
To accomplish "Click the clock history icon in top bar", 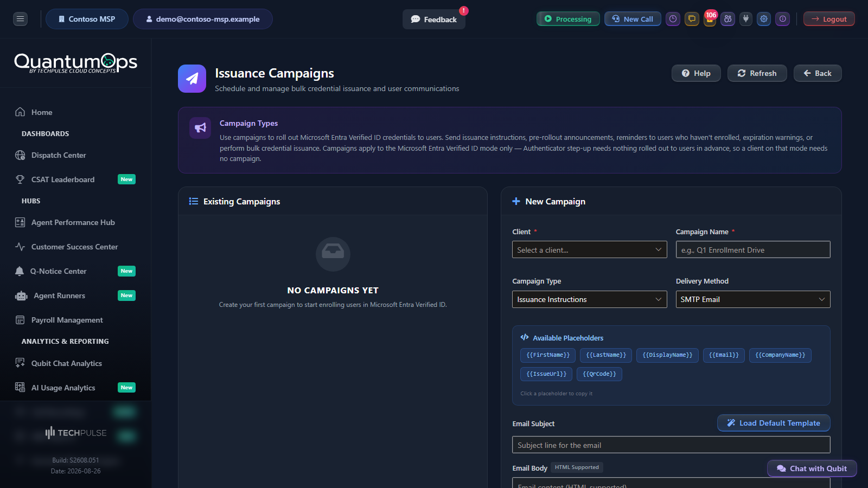I will (673, 19).
